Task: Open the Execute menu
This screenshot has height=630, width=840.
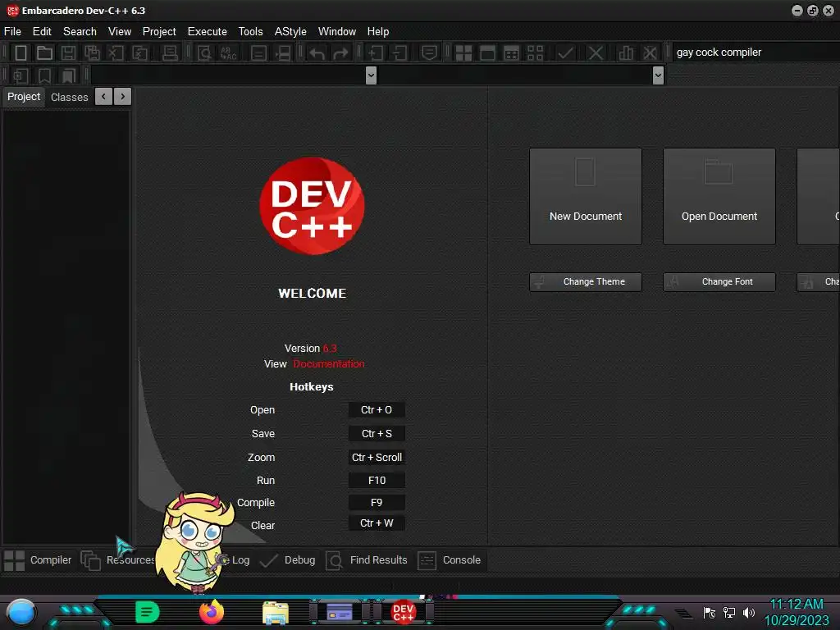Action: pyautogui.click(x=208, y=32)
